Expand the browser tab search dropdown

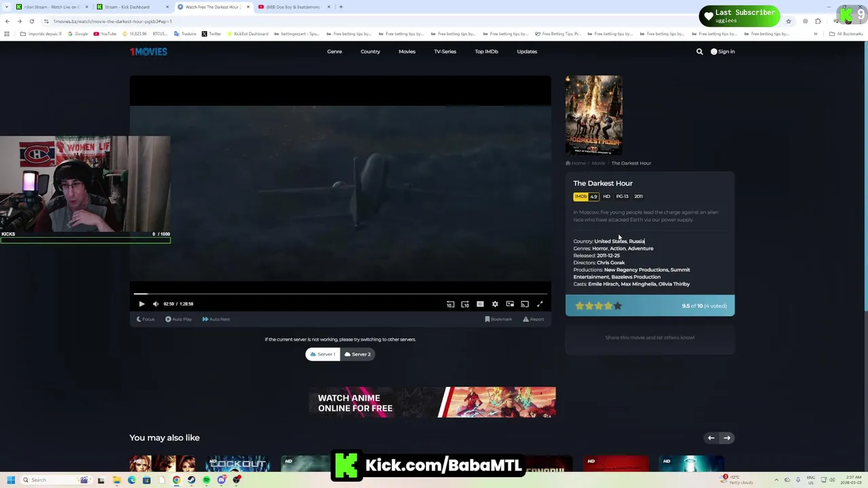(x=6, y=7)
